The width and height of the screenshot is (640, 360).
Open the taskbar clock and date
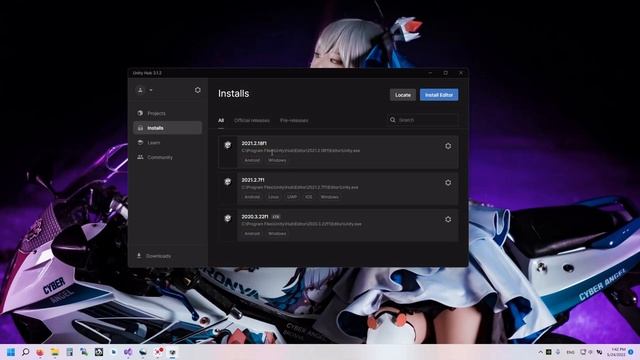616,352
